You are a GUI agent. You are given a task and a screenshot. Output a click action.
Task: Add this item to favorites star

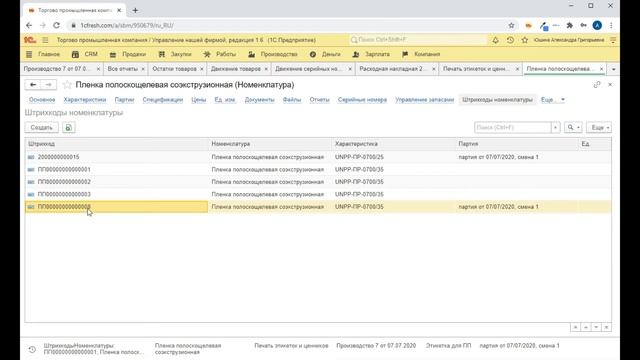coord(67,85)
